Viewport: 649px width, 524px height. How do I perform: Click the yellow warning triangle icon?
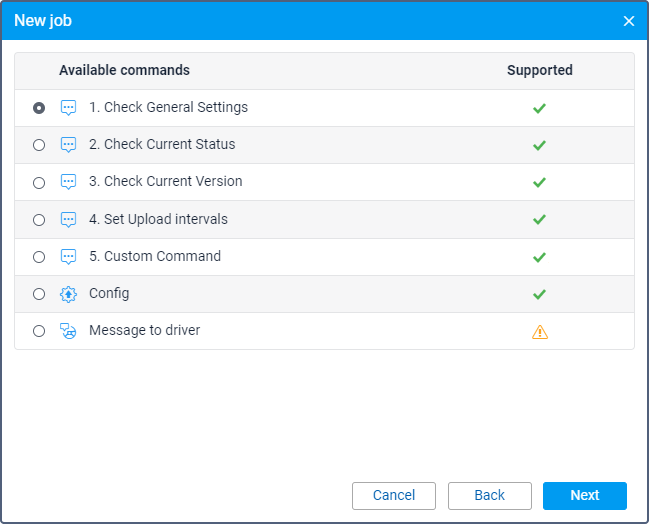539,332
